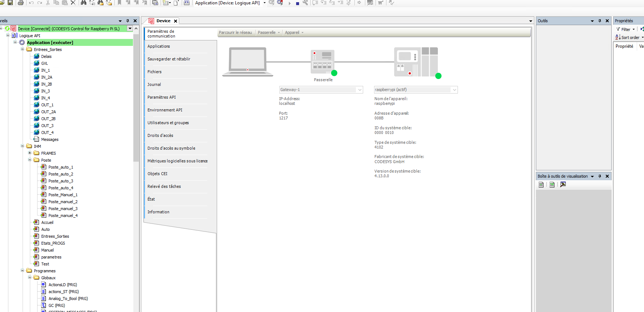Click Parcourir le réseau button

[235, 32]
